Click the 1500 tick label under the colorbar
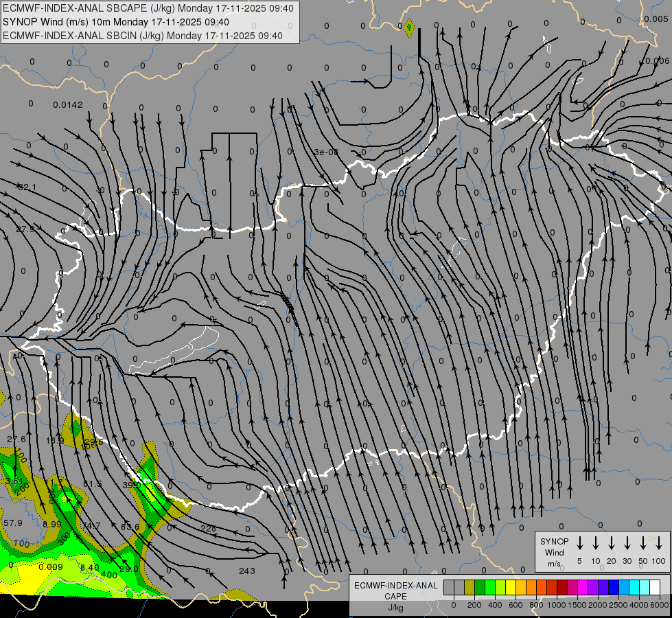Image resolution: width=672 pixels, height=618 pixels. click(x=577, y=605)
